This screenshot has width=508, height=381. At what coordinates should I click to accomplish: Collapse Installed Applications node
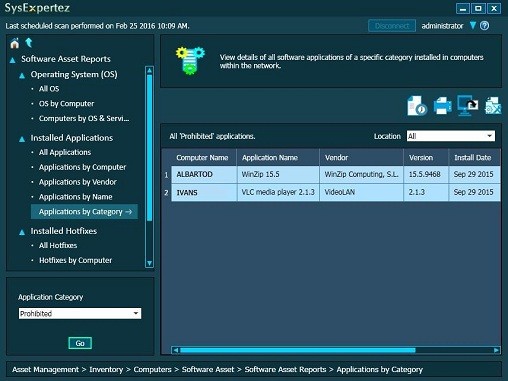[x=22, y=139]
